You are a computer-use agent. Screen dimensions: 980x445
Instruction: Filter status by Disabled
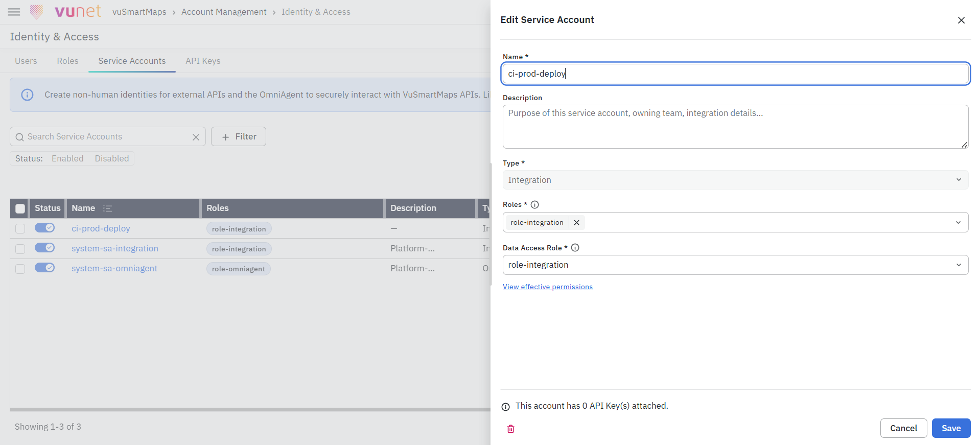coord(112,158)
